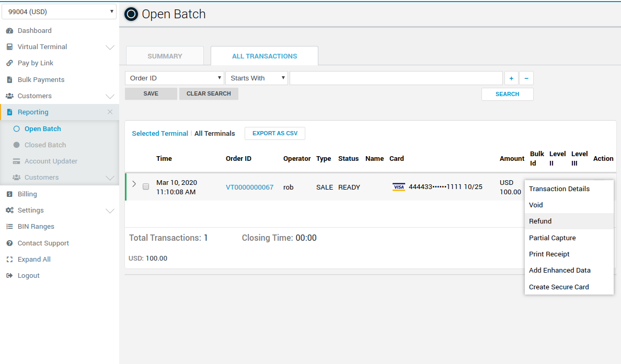This screenshot has width=621, height=364.
Task: Click the Dashboard gauge icon in sidebar
Action: 9,31
